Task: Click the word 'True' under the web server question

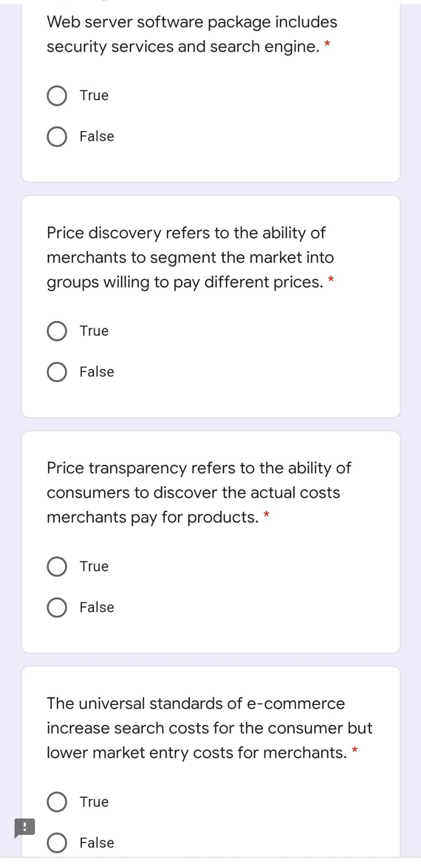Action: [94, 95]
